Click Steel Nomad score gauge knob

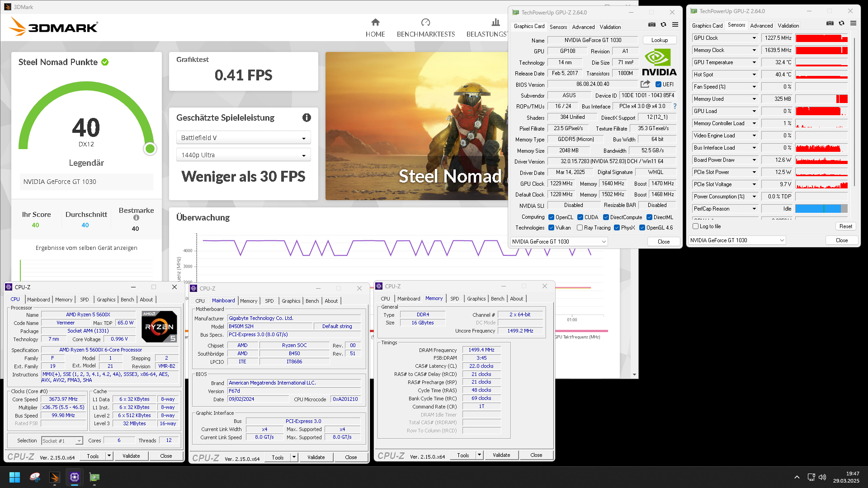(x=150, y=148)
